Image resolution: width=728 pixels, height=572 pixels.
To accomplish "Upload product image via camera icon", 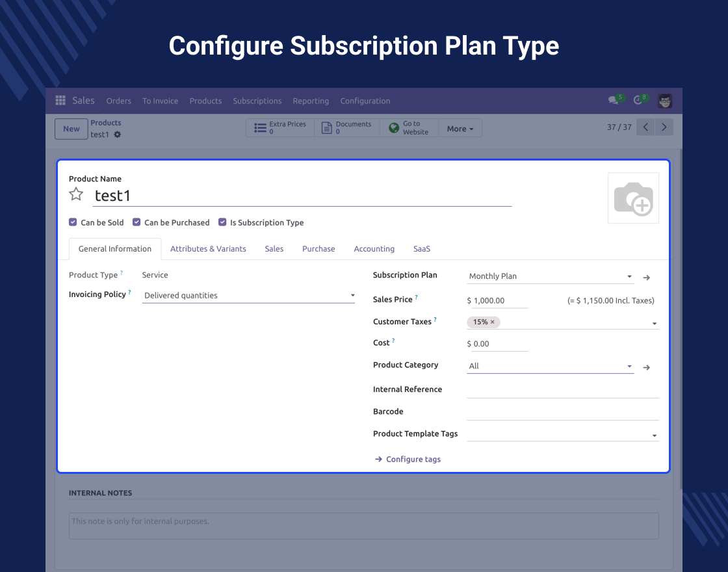I will (x=633, y=198).
